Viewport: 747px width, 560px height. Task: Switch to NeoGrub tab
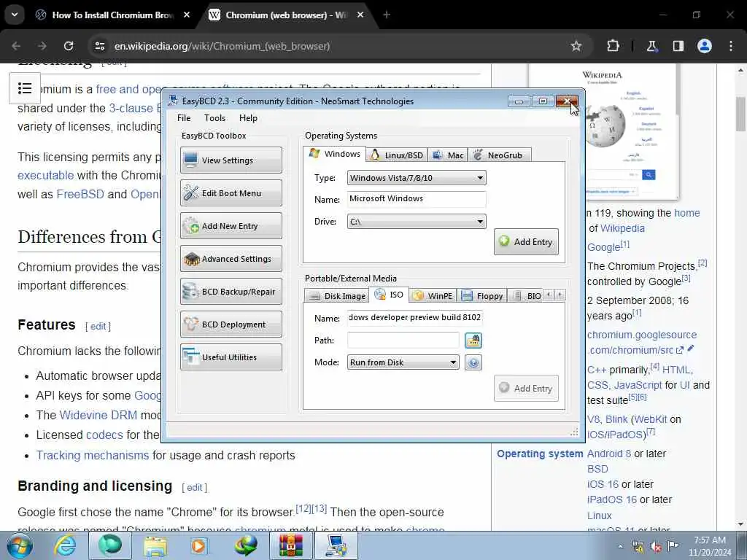(x=499, y=155)
